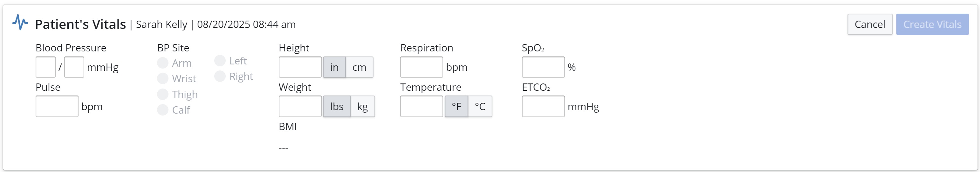Set weight unit to lbs
The width and height of the screenshot is (980, 172).
[337, 107]
